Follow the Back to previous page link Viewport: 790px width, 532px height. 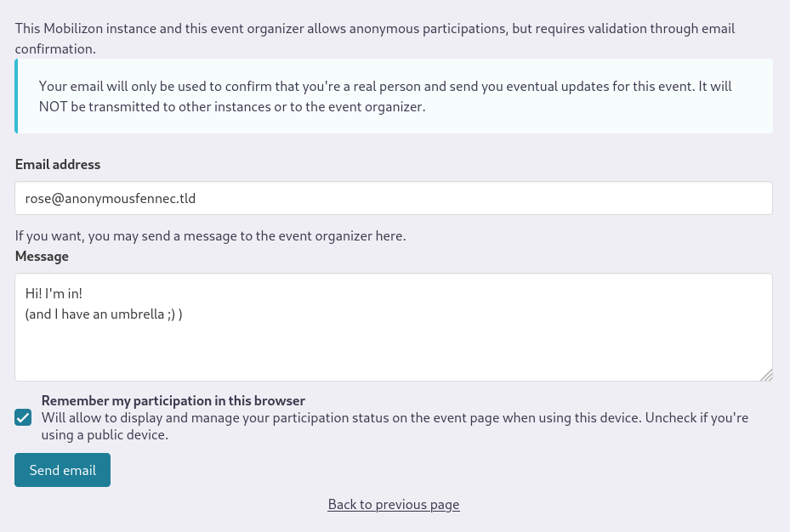[394, 505]
